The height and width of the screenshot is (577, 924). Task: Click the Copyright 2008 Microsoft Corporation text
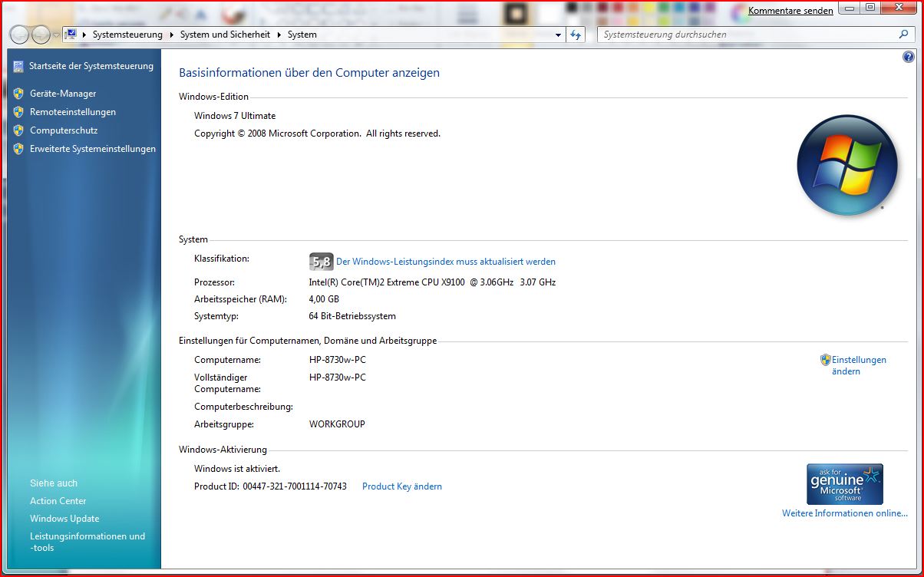coord(317,134)
